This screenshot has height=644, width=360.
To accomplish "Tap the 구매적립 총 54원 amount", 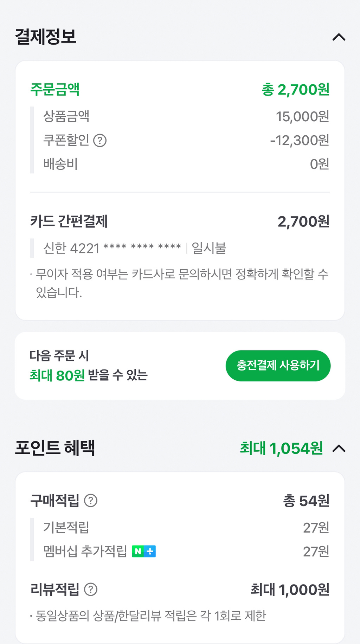I will tap(306, 501).
